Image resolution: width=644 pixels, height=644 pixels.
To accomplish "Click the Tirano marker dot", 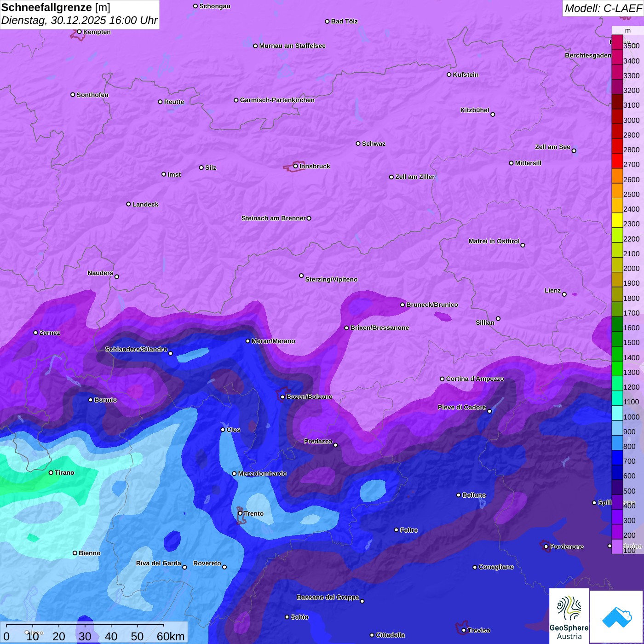I will 51,472.
